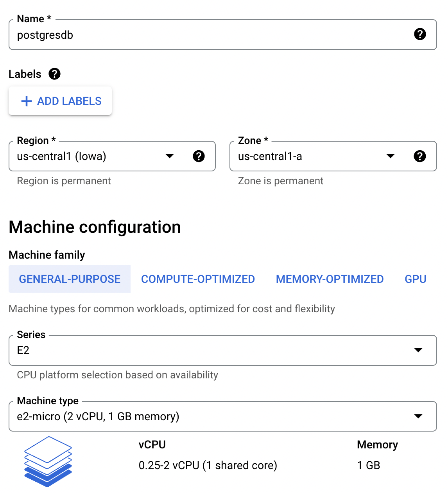
Task: Open the Region dropdown us-central1 (Iowa)
Action: point(112,156)
